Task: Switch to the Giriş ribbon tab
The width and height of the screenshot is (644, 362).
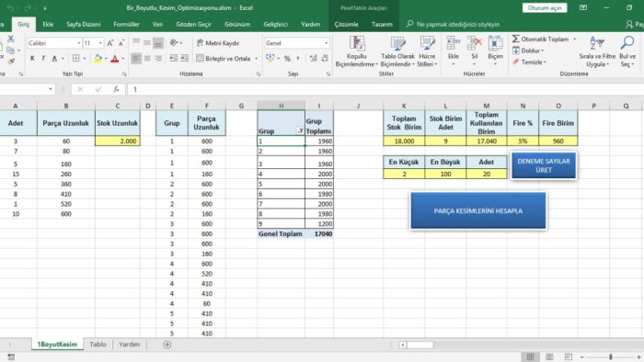Action: [x=23, y=24]
